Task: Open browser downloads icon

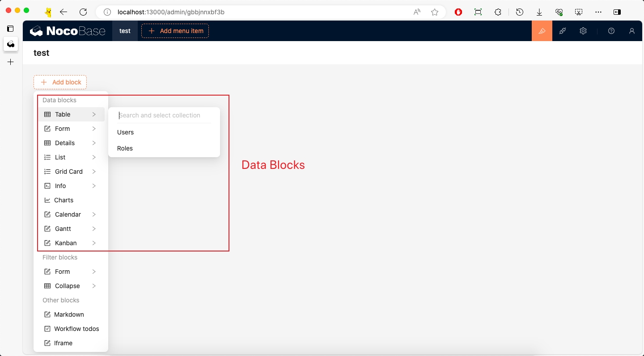Action: click(539, 12)
